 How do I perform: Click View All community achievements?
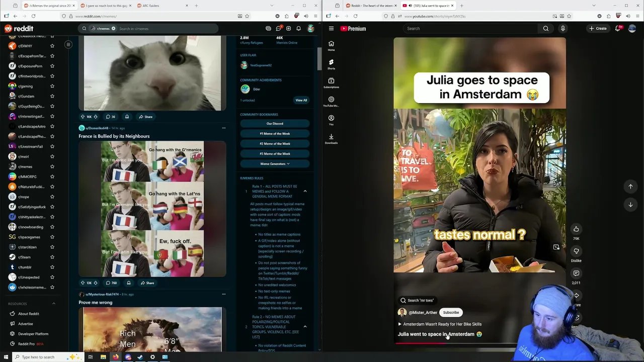[x=301, y=100]
